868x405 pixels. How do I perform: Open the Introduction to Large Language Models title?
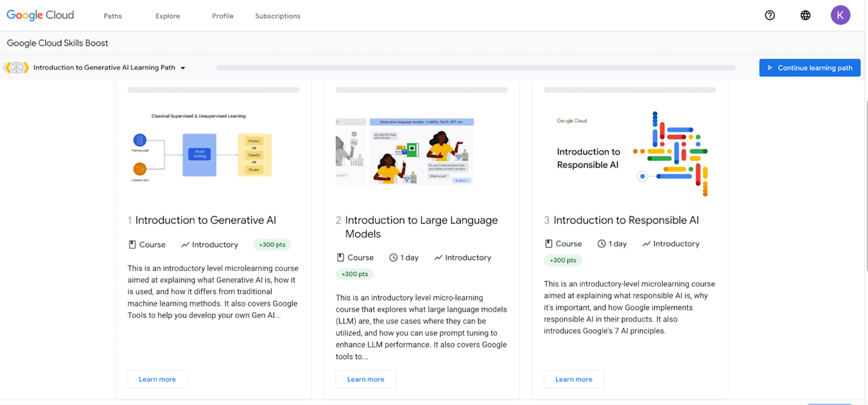click(422, 227)
